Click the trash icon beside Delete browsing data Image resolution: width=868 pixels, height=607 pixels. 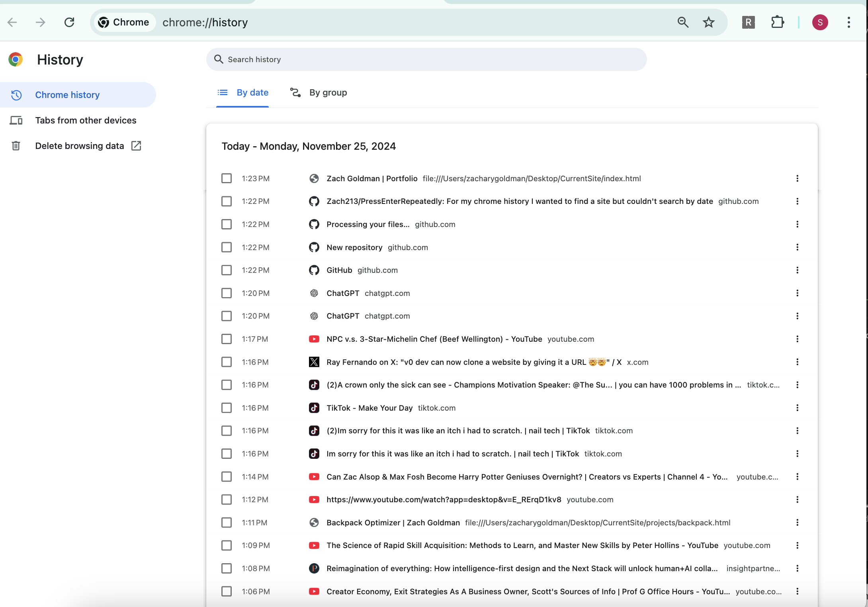pos(16,146)
